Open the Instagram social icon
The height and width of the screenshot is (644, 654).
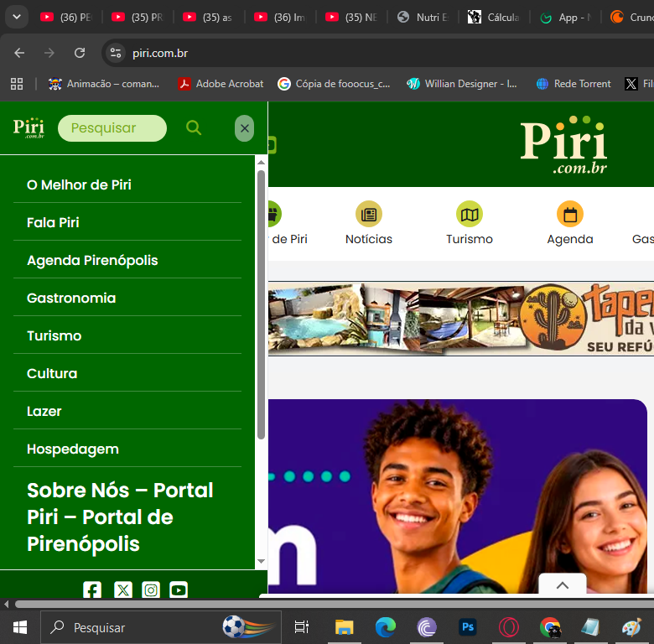(151, 589)
